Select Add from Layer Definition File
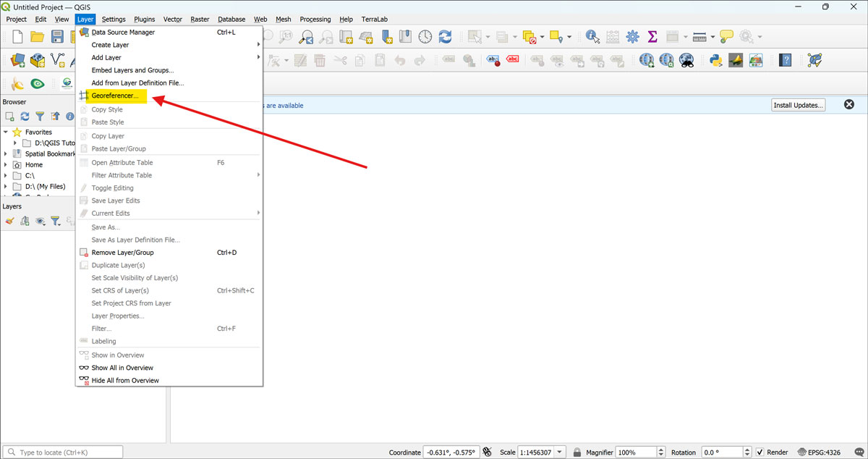Image resolution: width=868 pixels, height=459 pixels. point(169,83)
